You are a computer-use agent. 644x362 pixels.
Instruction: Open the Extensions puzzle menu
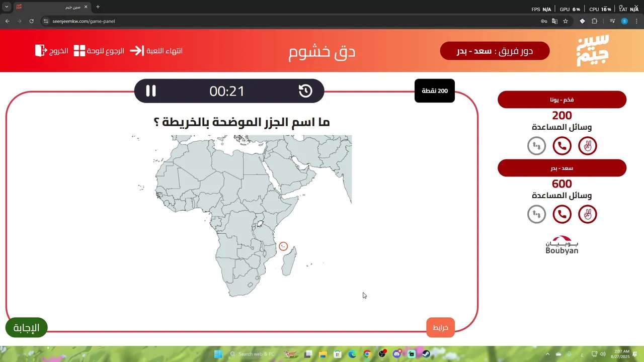(594, 21)
